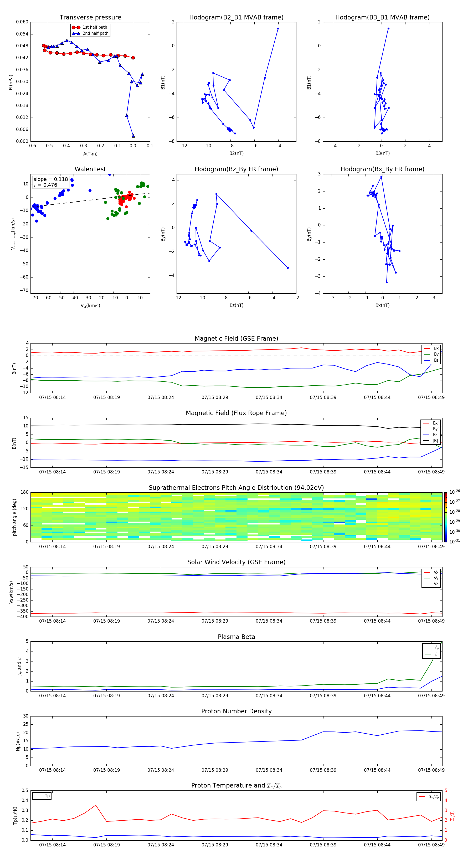Click the top point in B2_B1 hodogram
Image resolution: width=473 pixels, height=868 pixels.
(278, 29)
